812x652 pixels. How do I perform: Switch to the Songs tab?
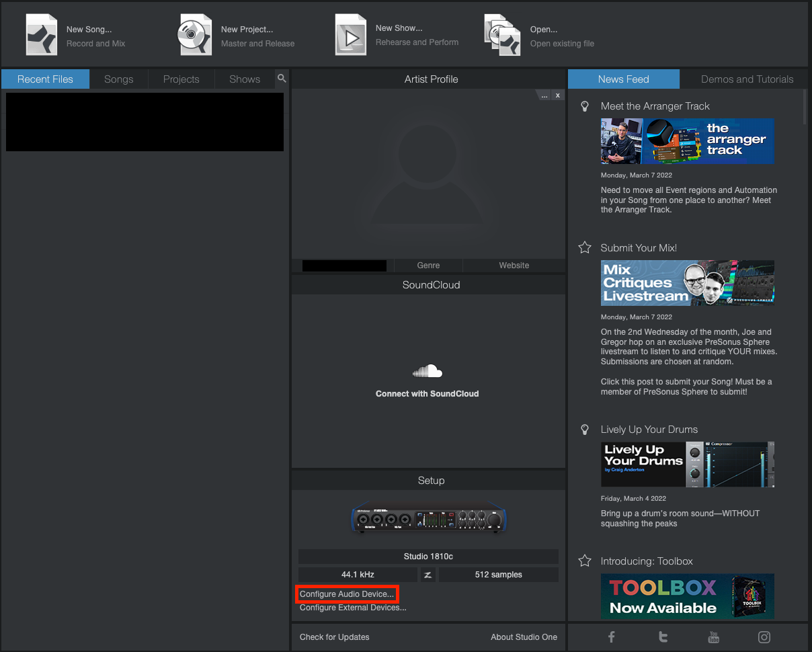[119, 79]
